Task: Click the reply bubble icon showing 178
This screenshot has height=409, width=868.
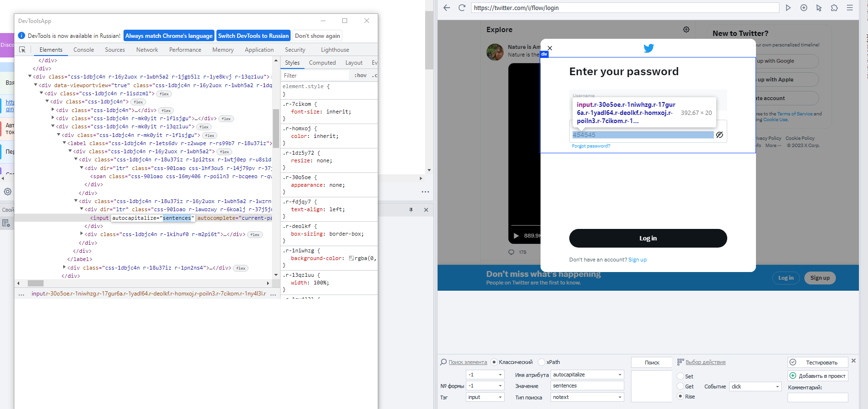Action: [x=511, y=252]
